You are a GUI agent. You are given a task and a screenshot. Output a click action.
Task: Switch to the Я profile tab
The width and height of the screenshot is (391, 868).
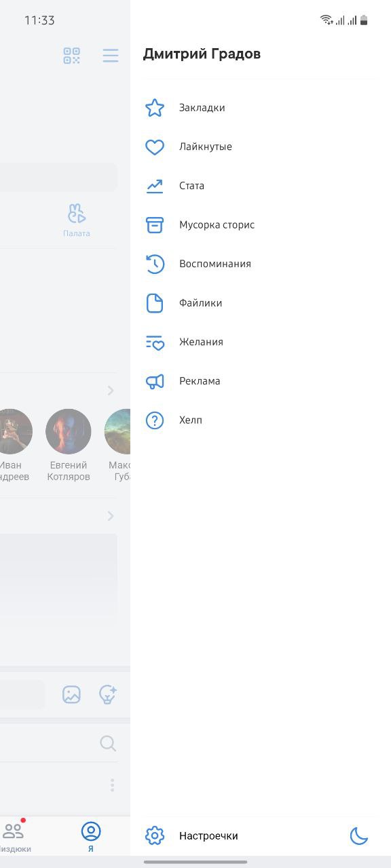pyautogui.click(x=90, y=837)
